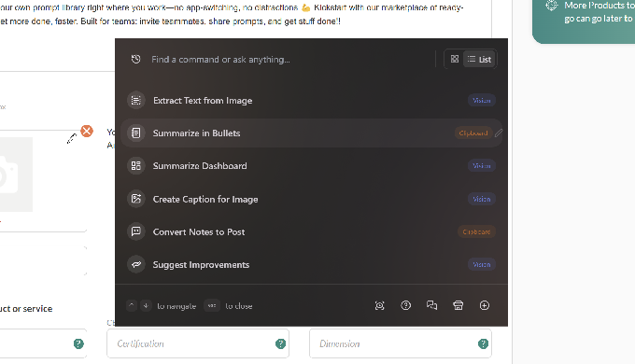Click Vision tag on Create Caption row
Viewport: 635px width, 364px height.
[482, 199]
